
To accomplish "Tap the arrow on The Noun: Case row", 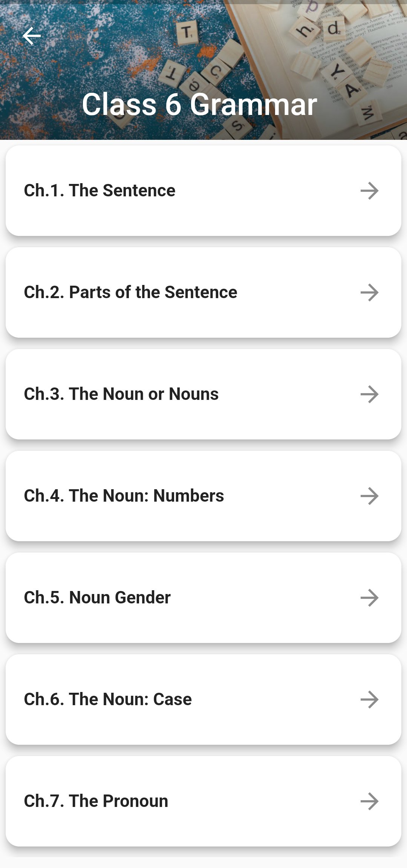I will [369, 700].
